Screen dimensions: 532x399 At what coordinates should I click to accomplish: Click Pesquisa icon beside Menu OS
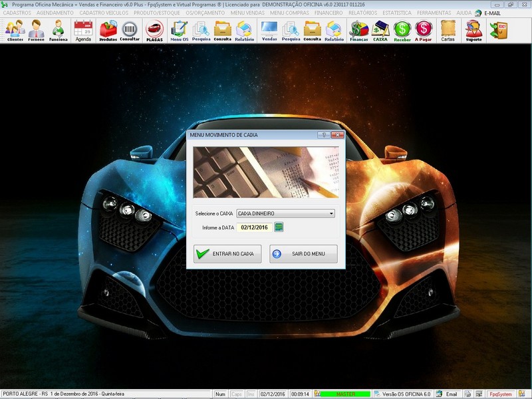tap(201, 31)
